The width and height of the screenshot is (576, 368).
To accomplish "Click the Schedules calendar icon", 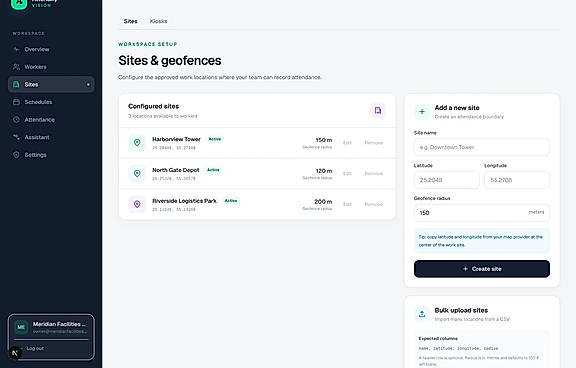I will pos(16,102).
